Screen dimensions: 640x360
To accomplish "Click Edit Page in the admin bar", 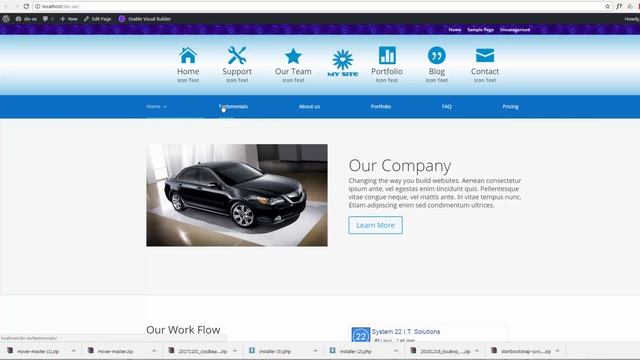I will (97, 19).
